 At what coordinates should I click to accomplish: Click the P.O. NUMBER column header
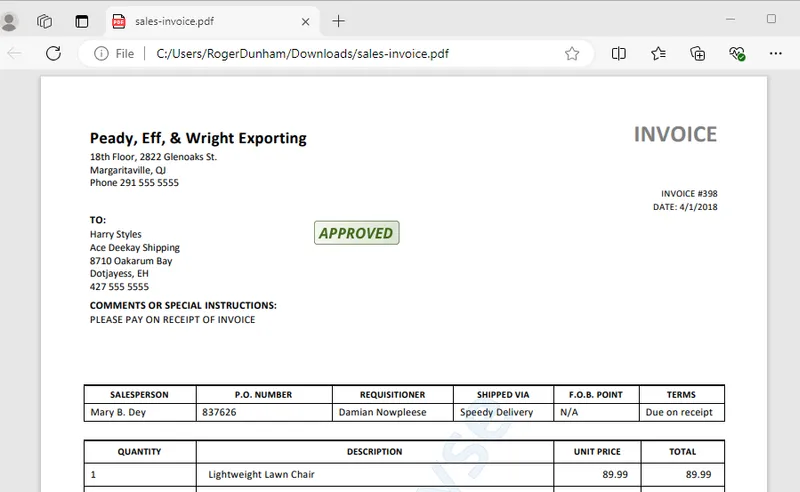pos(263,395)
